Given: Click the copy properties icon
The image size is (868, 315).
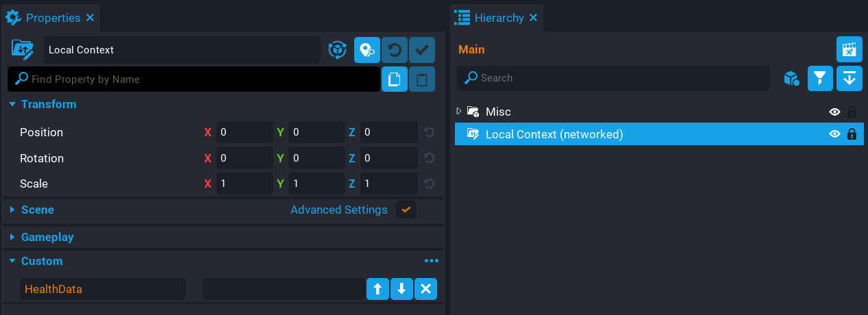Looking at the screenshot, I should 395,79.
